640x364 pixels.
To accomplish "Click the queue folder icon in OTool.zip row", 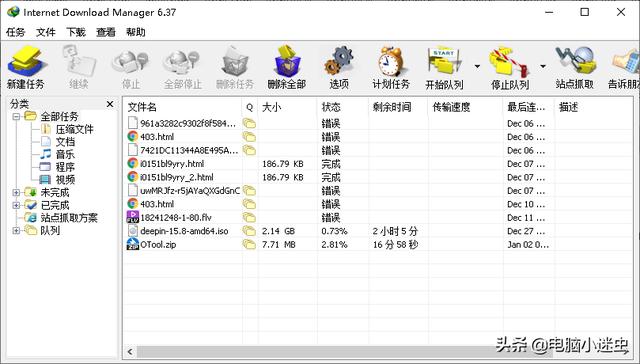I will coord(249,244).
